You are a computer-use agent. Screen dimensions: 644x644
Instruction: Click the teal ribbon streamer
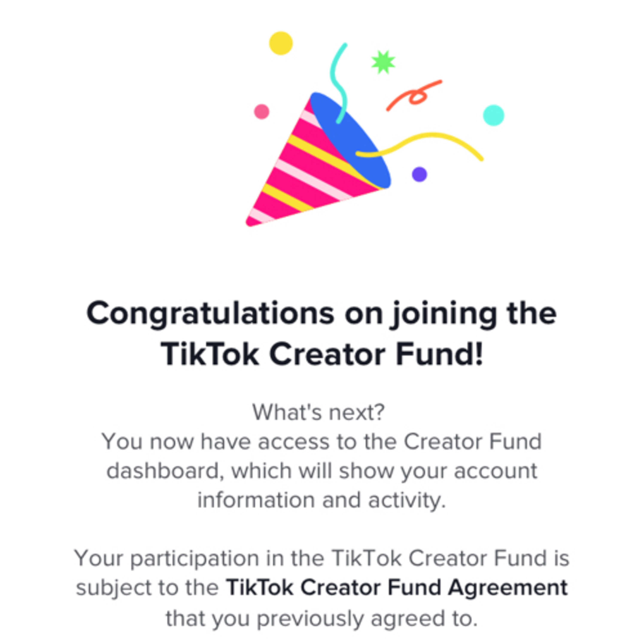coord(337,80)
